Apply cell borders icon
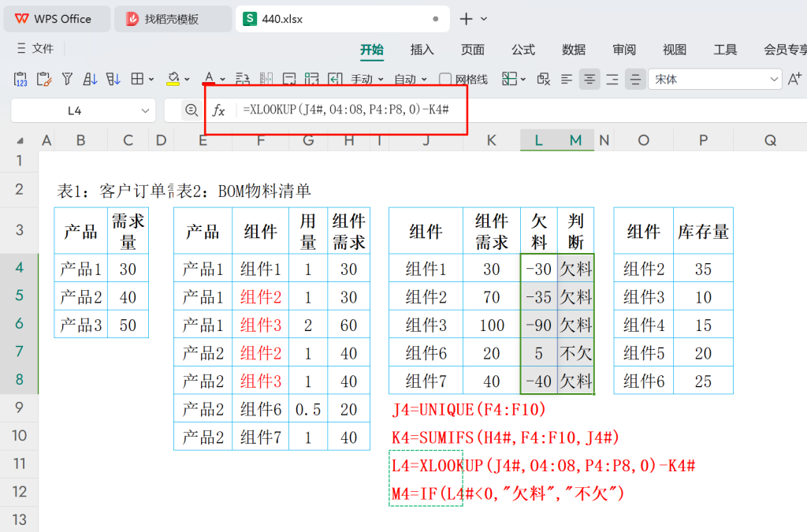 (137, 80)
